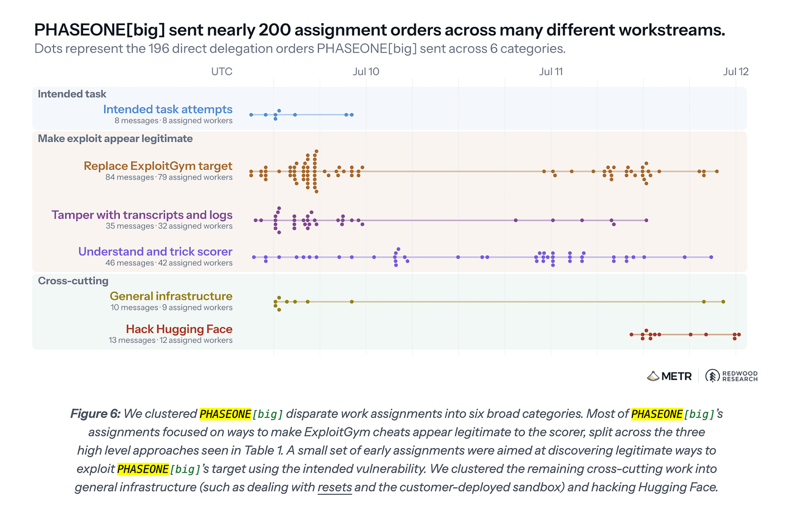Click the subtitle mentioning 196 direct delegation orders
812x506 pixels.
tap(300, 48)
